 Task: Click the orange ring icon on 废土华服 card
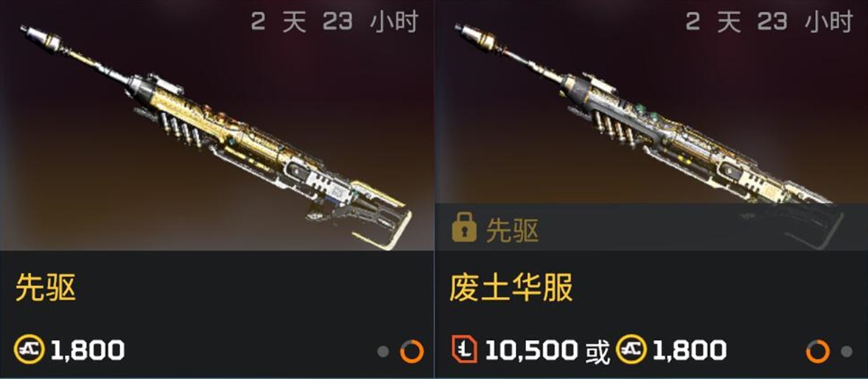[x=818, y=351]
